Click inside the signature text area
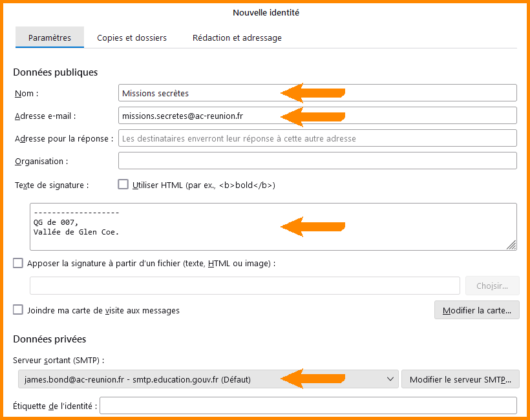Viewport: 530px width, 420px height. tap(194, 226)
